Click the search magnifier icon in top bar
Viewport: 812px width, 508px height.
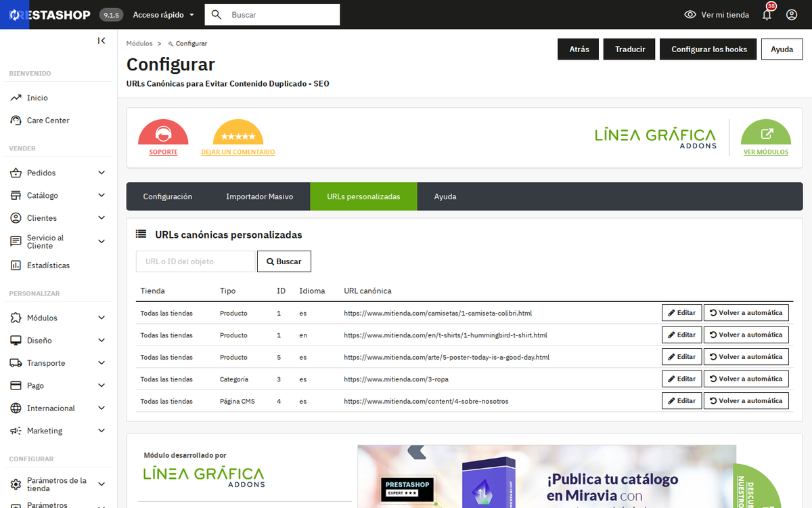[217, 14]
